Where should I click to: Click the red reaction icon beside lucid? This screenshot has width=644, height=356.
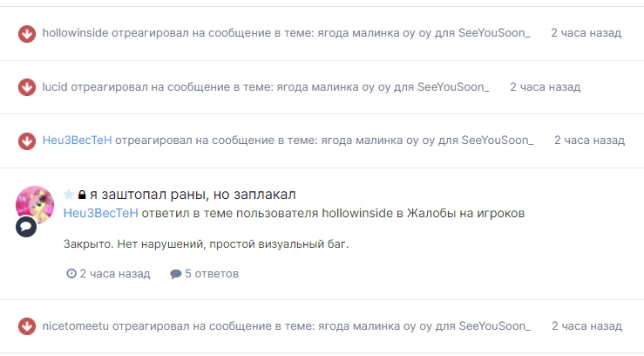[x=27, y=87]
